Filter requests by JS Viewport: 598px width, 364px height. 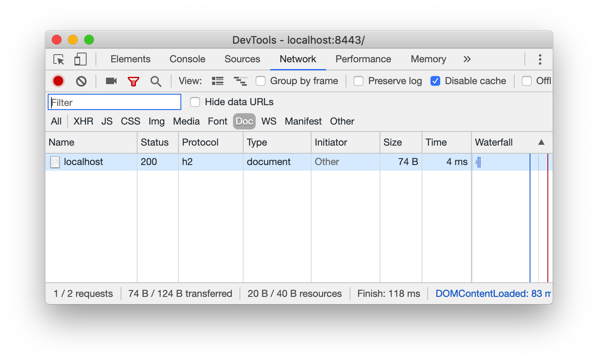tap(107, 121)
